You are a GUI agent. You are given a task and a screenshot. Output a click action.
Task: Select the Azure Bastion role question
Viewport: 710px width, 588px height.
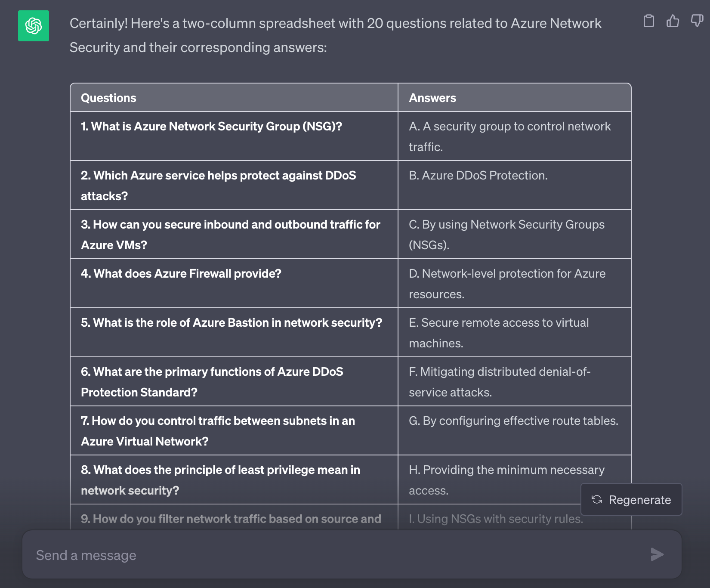(x=231, y=322)
